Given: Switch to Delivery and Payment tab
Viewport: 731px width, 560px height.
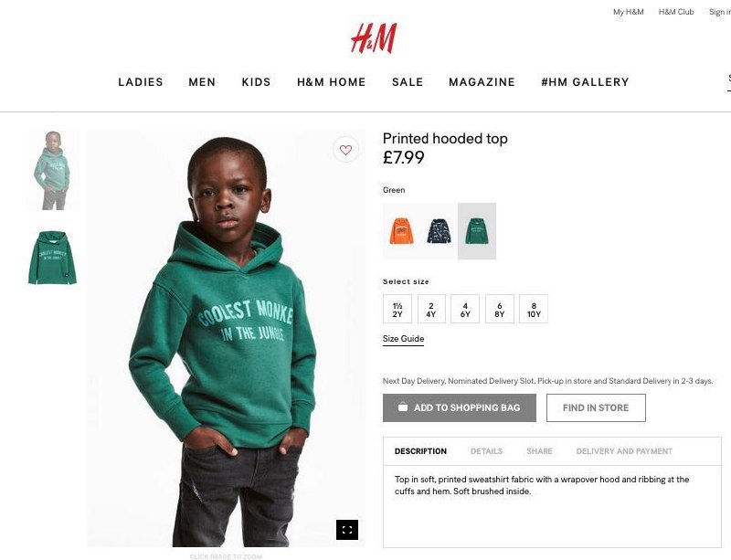Looking at the screenshot, I should point(624,451).
